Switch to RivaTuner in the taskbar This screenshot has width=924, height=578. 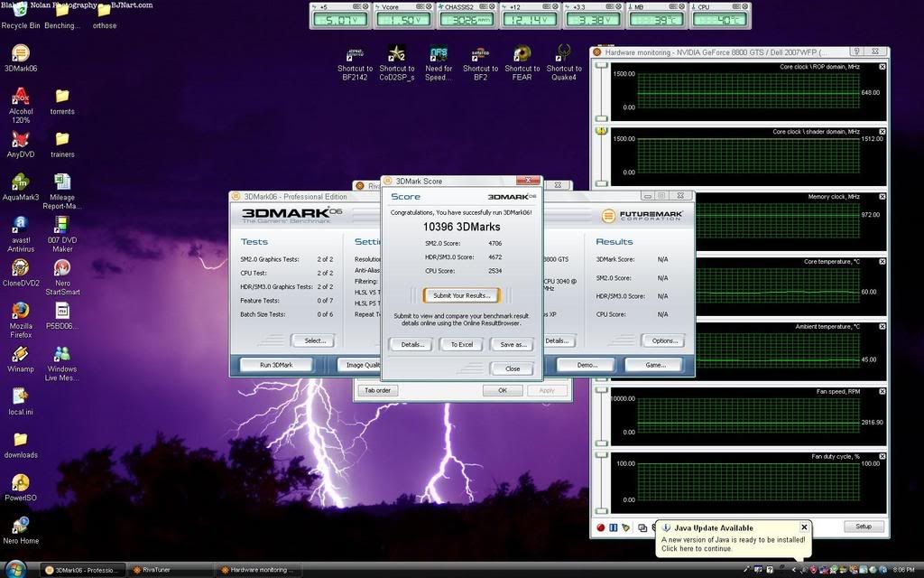click(x=170, y=571)
